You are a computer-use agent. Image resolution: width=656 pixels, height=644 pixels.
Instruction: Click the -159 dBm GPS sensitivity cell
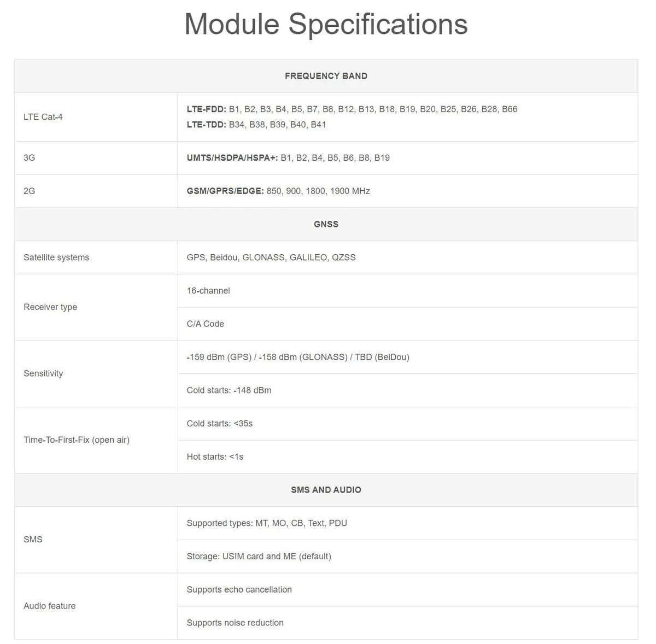coord(408,357)
